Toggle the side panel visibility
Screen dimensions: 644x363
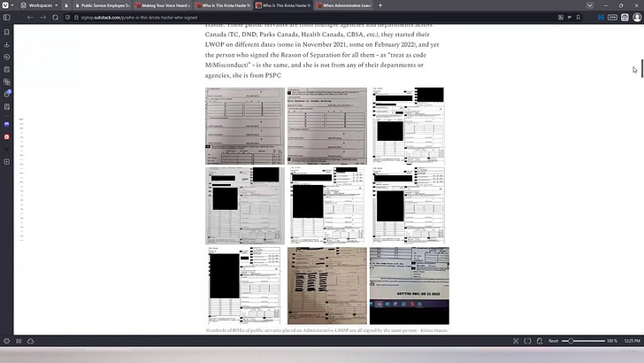point(6,18)
